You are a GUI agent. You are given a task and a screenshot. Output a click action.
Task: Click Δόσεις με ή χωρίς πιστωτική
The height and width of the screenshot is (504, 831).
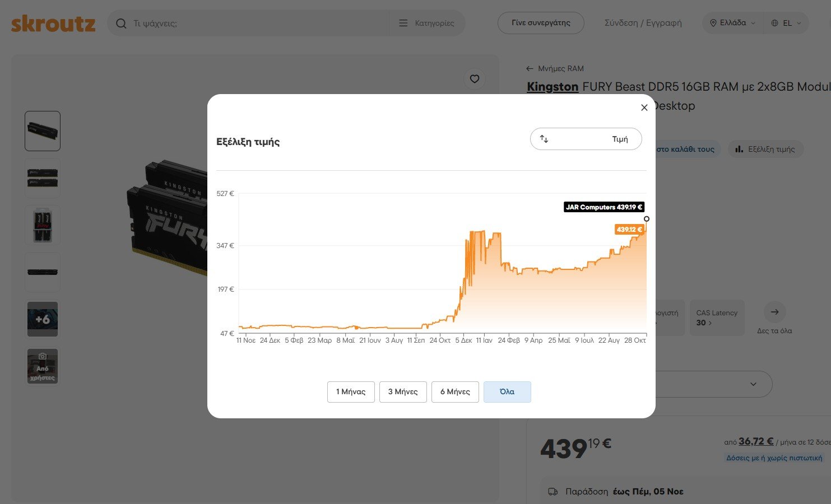774,458
